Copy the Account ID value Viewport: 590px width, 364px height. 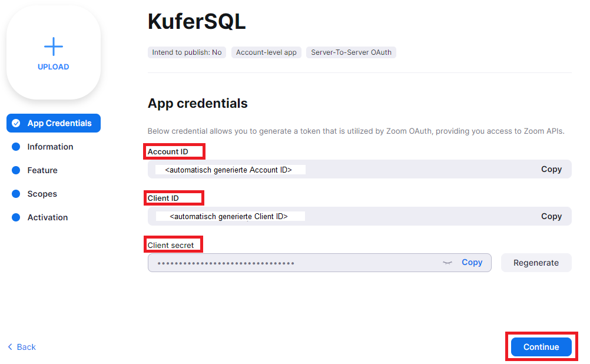(x=551, y=170)
